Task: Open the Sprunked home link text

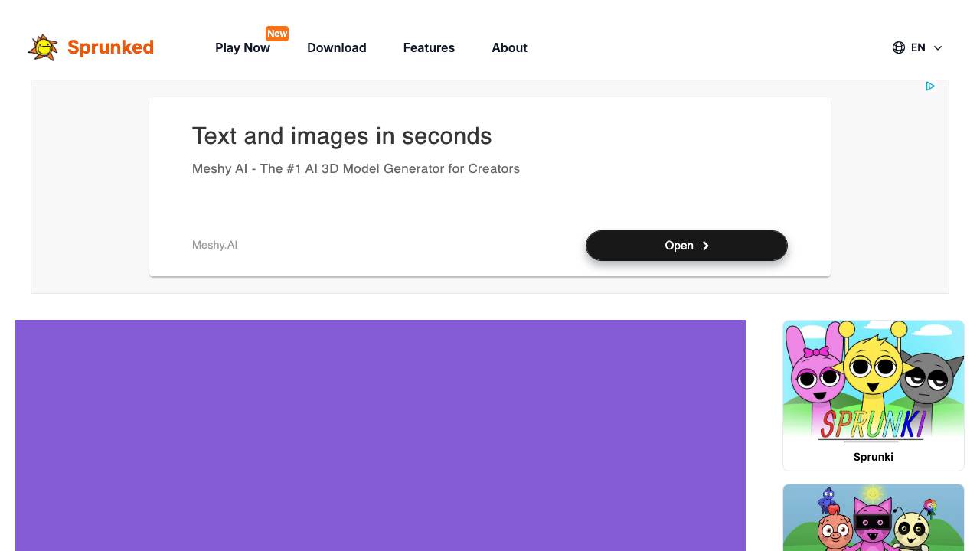Action: pyautogui.click(x=110, y=47)
